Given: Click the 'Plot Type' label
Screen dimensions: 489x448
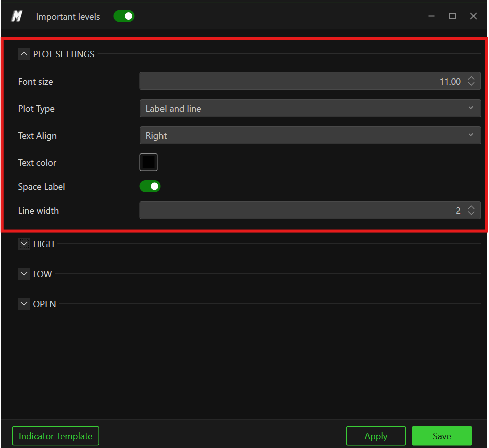Looking at the screenshot, I should pyautogui.click(x=36, y=109).
